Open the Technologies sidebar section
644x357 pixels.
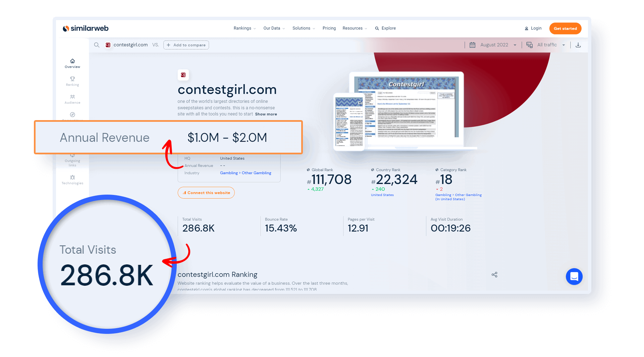click(x=72, y=180)
